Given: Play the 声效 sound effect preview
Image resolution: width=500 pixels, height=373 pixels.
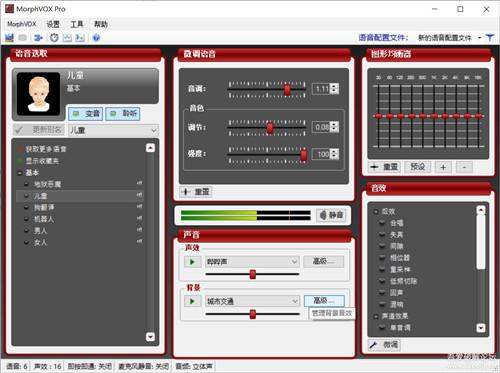Looking at the screenshot, I should pyautogui.click(x=192, y=262).
